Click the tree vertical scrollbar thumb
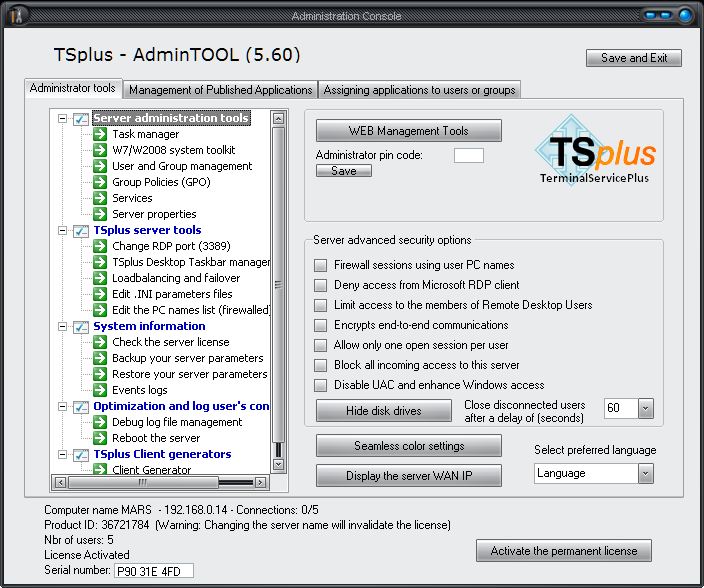 point(278,285)
